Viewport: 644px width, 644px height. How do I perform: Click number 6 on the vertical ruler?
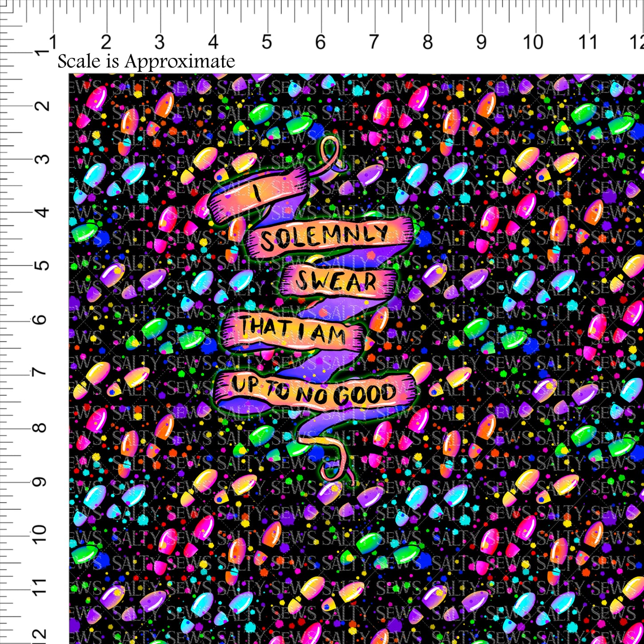pos(41,320)
